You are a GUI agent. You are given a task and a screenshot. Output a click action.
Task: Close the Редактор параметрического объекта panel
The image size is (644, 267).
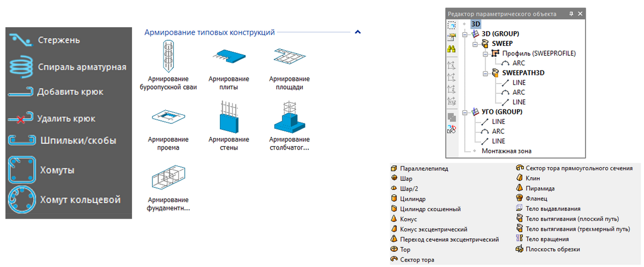(580, 14)
